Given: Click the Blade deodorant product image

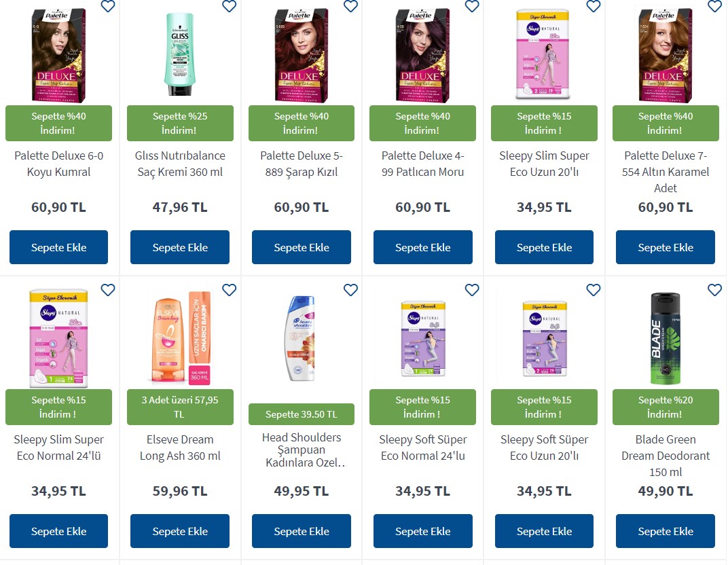Looking at the screenshot, I should point(666,338).
